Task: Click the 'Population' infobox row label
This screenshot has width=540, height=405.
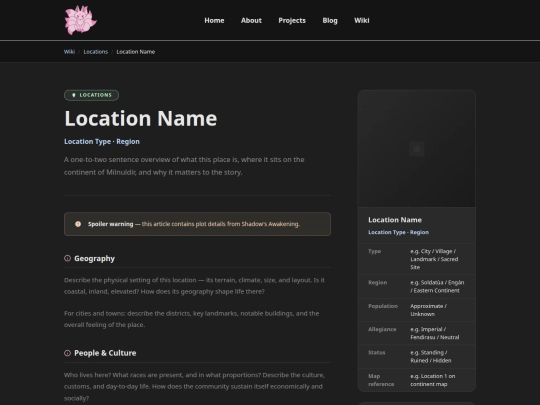Action: [383, 306]
